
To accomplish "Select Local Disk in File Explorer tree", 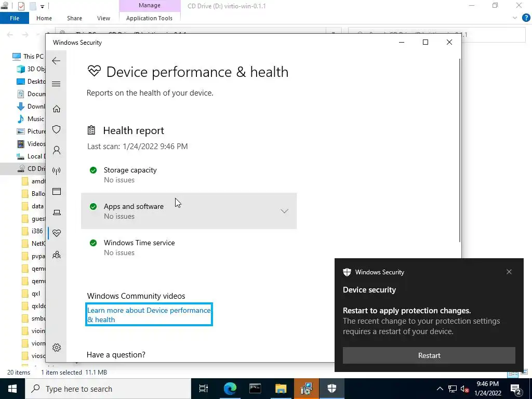I will click(x=31, y=156).
